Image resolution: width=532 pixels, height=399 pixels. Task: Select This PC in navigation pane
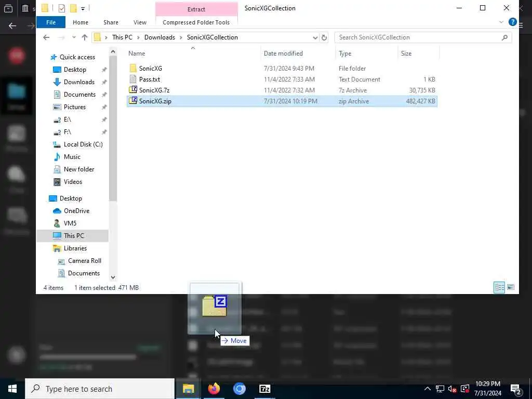(x=73, y=235)
